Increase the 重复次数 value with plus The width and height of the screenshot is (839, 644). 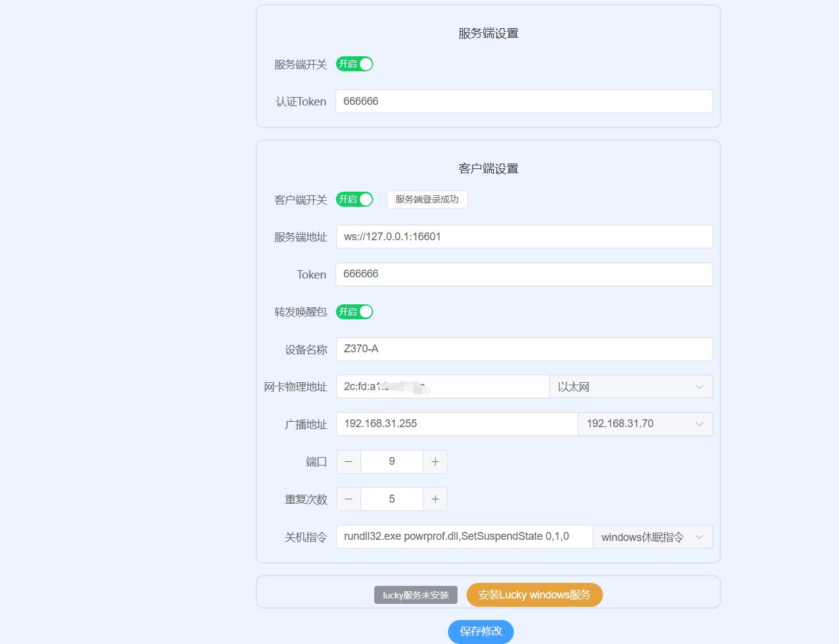pos(435,499)
